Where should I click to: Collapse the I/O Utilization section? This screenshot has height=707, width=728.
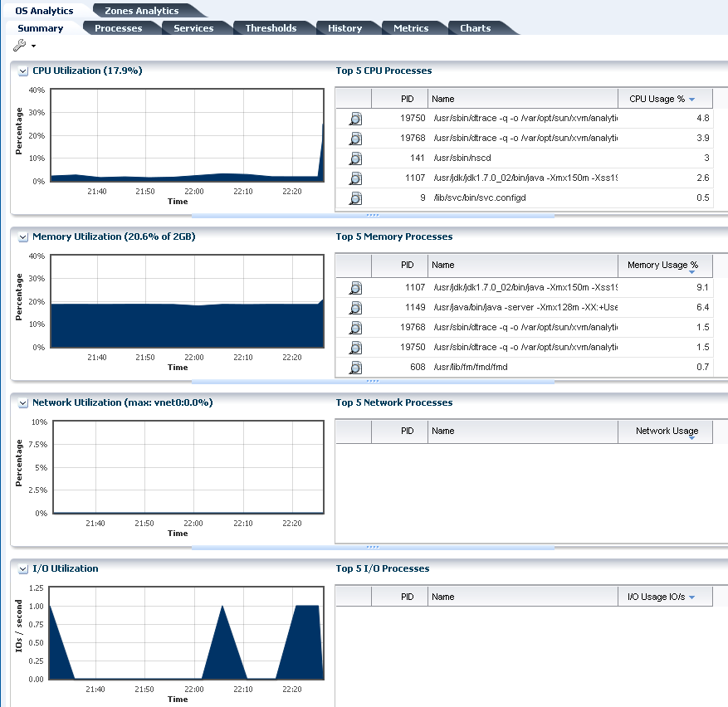[x=22, y=568]
